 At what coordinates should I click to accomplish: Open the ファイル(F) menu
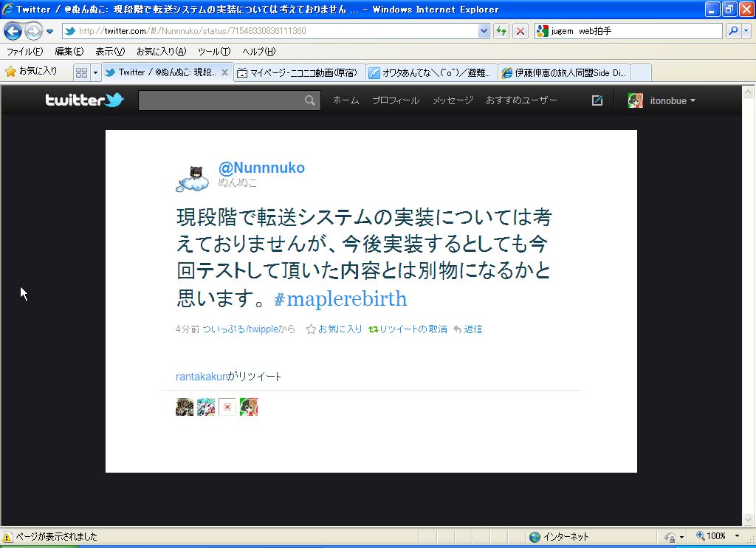pyautogui.click(x=24, y=51)
